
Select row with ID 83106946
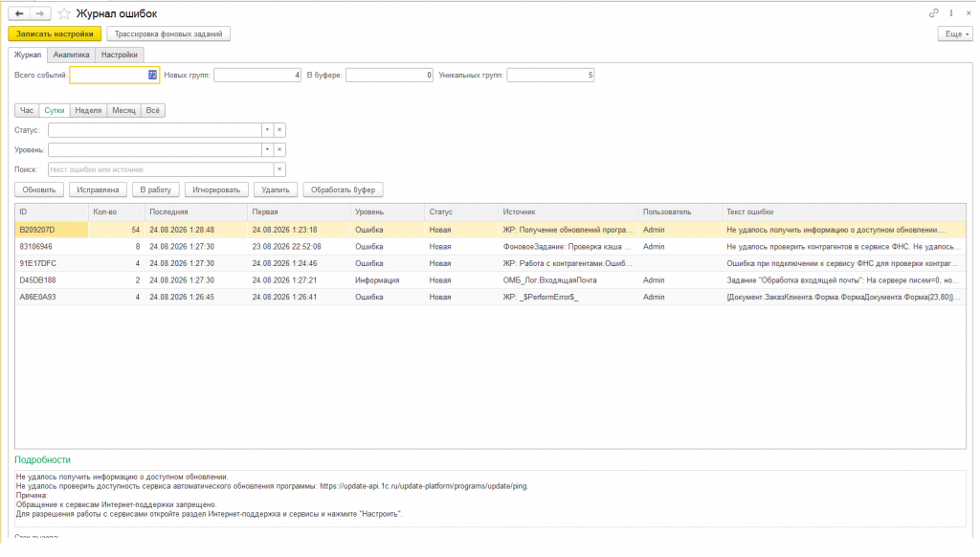(x=490, y=247)
